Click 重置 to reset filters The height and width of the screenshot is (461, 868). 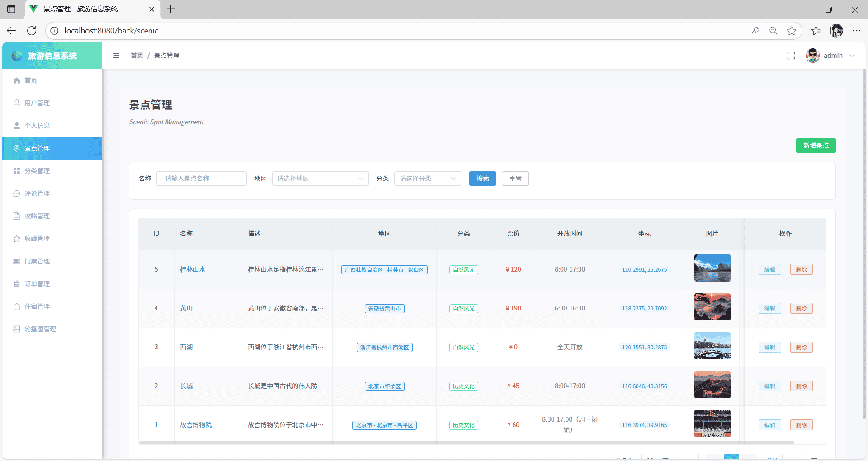(515, 179)
